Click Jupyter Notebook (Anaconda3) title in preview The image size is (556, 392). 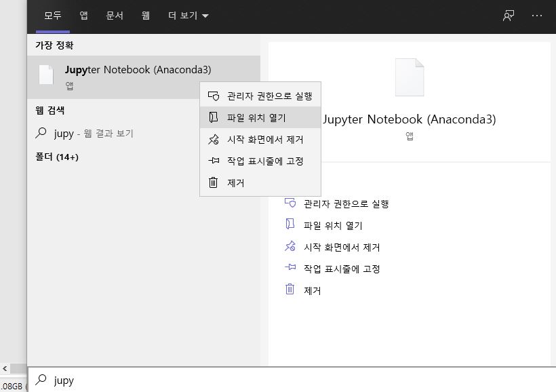pyautogui.click(x=409, y=119)
